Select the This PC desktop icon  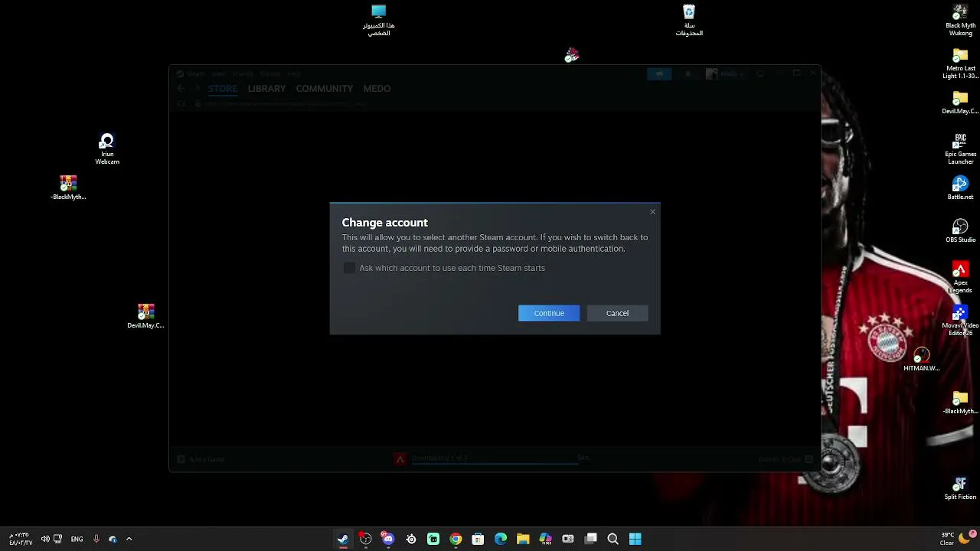[x=379, y=21]
